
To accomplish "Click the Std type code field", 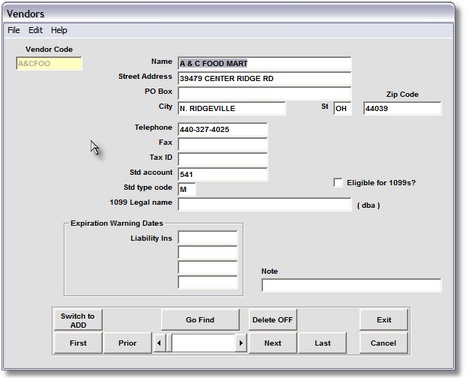I will (187, 189).
